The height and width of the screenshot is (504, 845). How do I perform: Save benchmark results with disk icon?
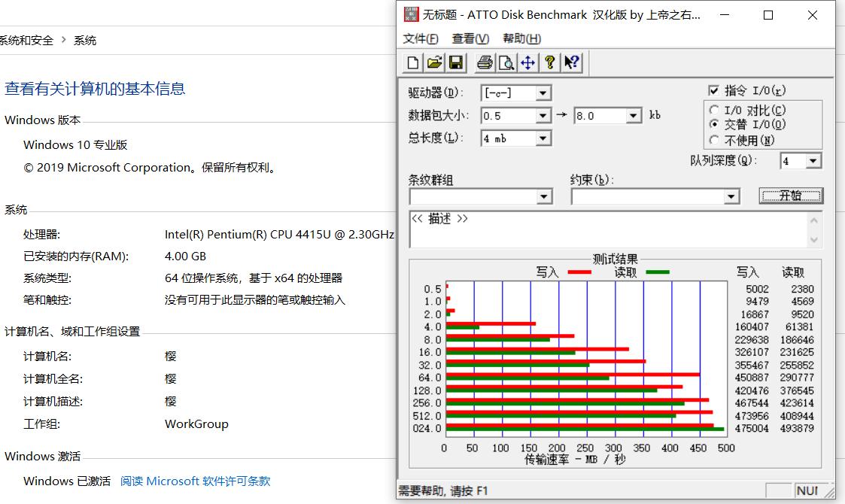(x=455, y=62)
